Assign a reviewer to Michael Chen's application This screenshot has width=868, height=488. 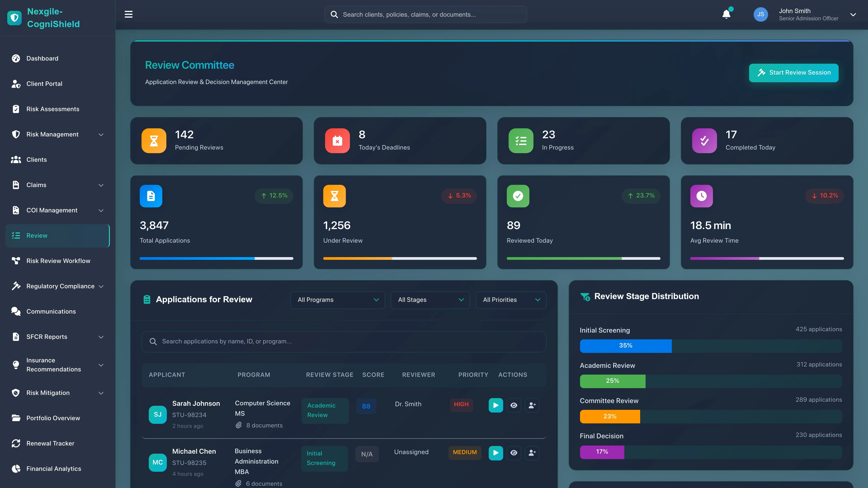point(532,453)
